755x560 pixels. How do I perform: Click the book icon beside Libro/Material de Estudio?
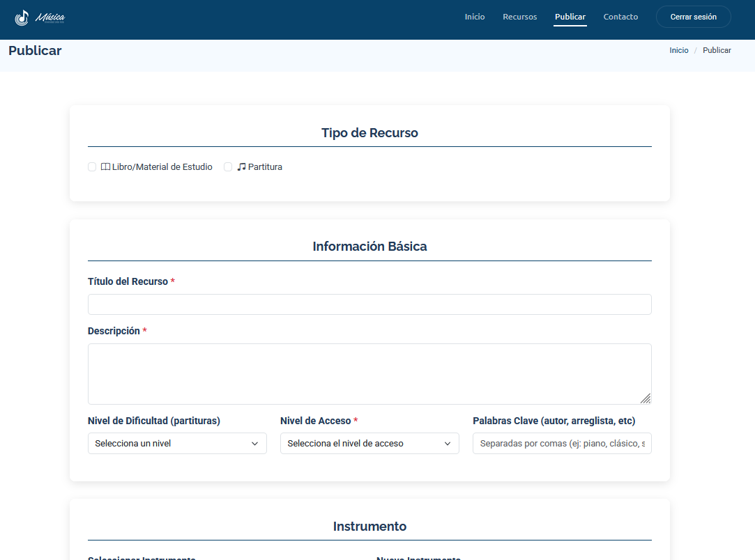point(105,167)
